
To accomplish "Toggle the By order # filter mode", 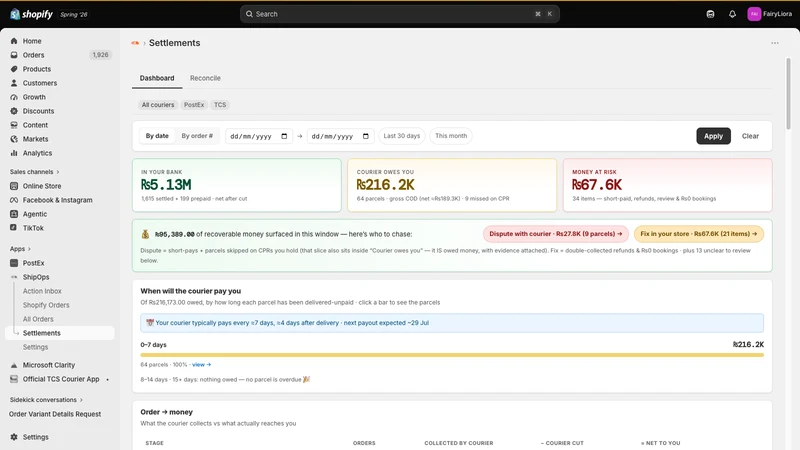I will coord(197,136).
